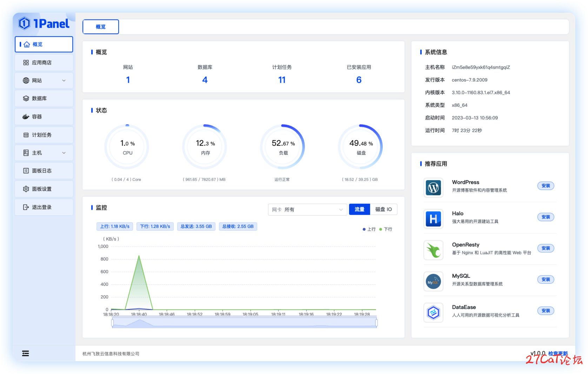Image resolution: width=588 pixels, height=374 pixels.
Task: Toggle the 上行 legend series
Action: pos(369,229)
